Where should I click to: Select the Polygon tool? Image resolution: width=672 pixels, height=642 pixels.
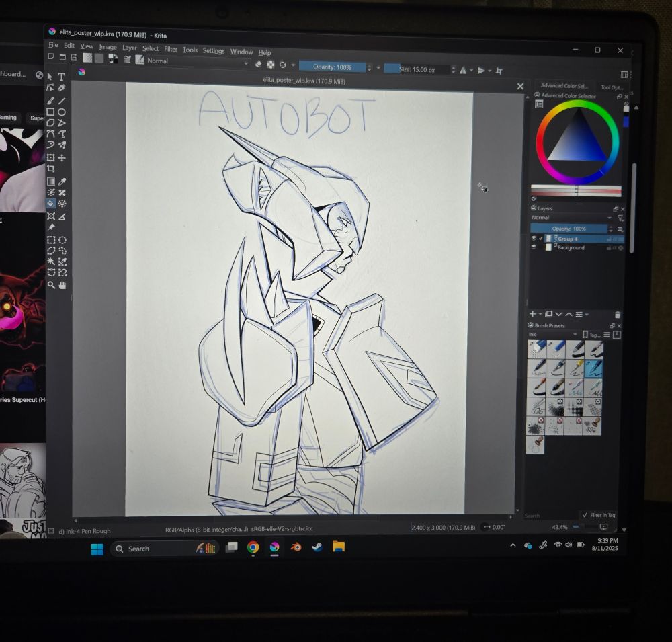click(x=50, y=123)
